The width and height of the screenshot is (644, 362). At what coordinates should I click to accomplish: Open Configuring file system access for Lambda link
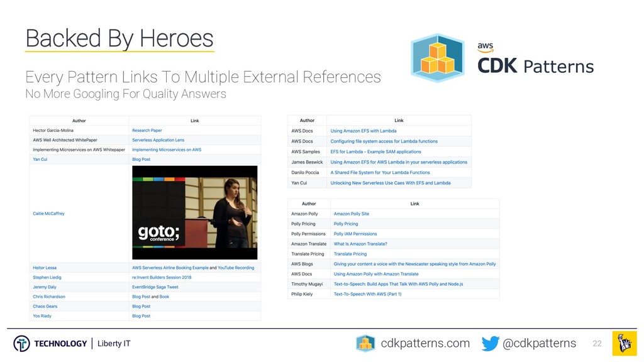click(x=384, y=141)
